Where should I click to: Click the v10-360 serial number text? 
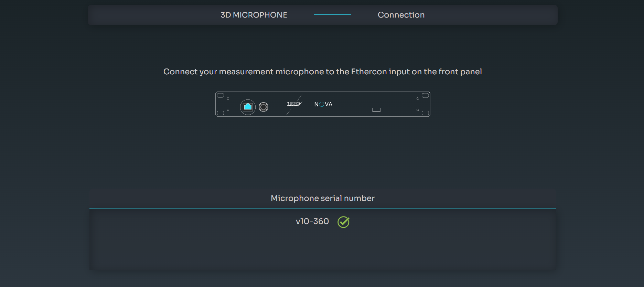point(312,221)
